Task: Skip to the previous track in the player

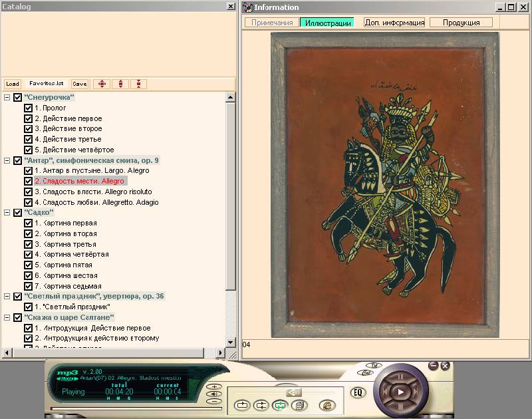Action: point(385,392)
